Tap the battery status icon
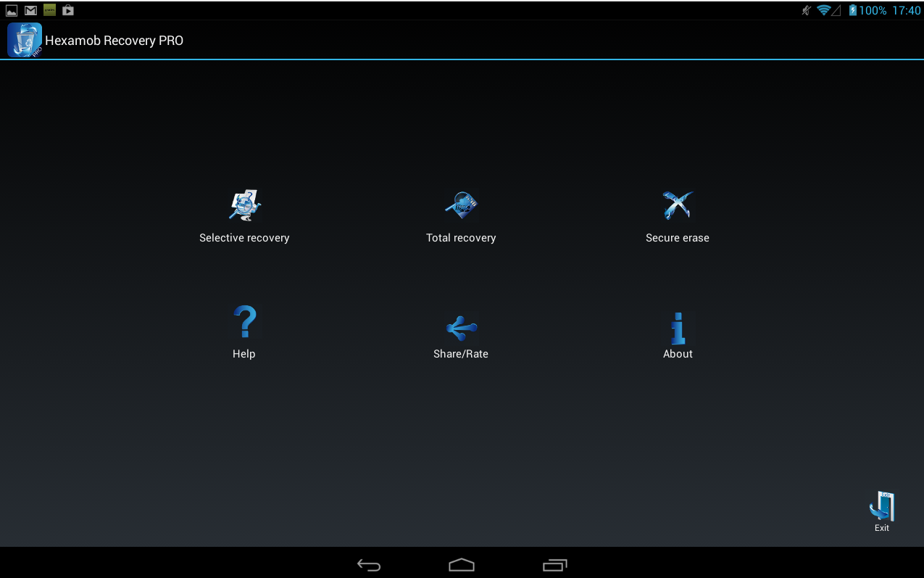924x578 pixels. [x=853, y=10]
